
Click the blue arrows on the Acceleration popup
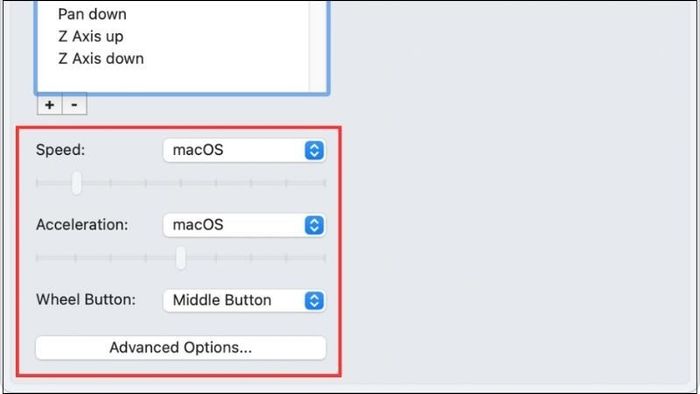click(314, 225)
